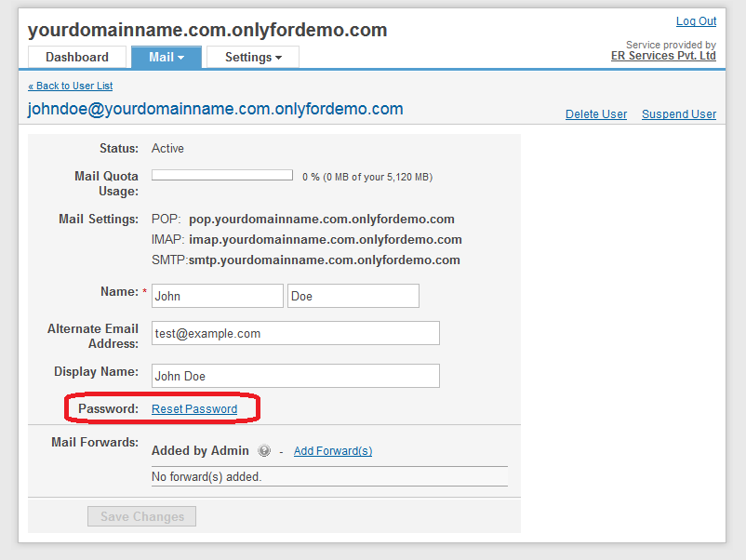The height and width of the screenshot is (560, 746).
Task: Click the Display Name input field
Action: 295,376
